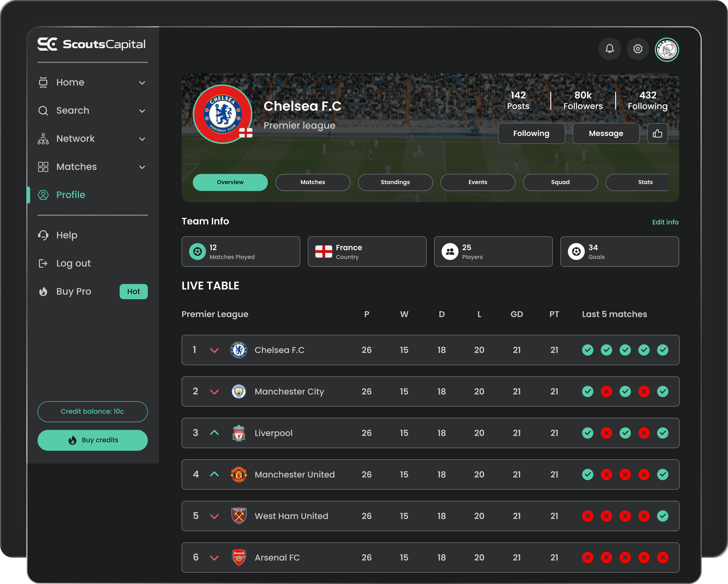
Task: Click the Search magnifier icon
Action: click(43, 110)
